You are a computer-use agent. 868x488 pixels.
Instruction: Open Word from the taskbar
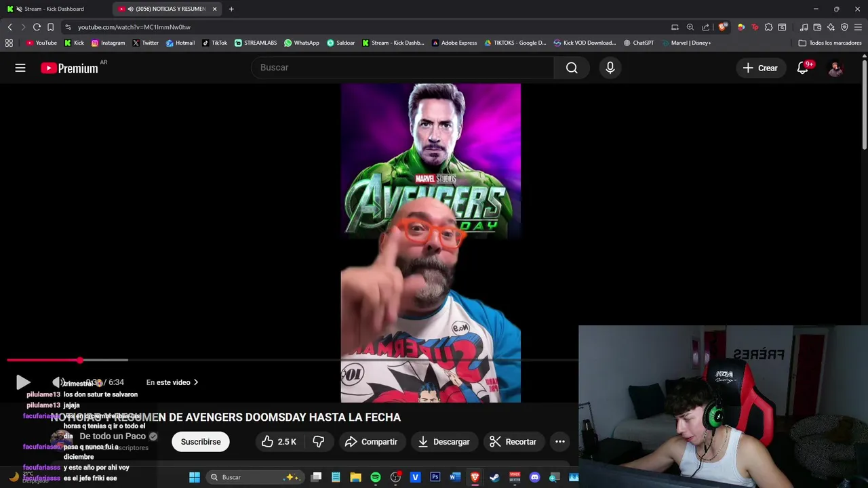pos(455,477)
